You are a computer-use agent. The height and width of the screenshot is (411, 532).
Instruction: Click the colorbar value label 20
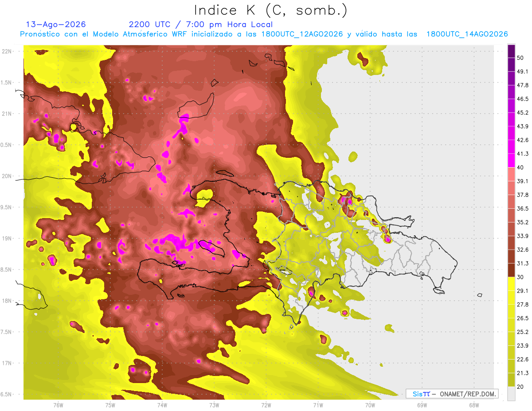click(520, 387)
